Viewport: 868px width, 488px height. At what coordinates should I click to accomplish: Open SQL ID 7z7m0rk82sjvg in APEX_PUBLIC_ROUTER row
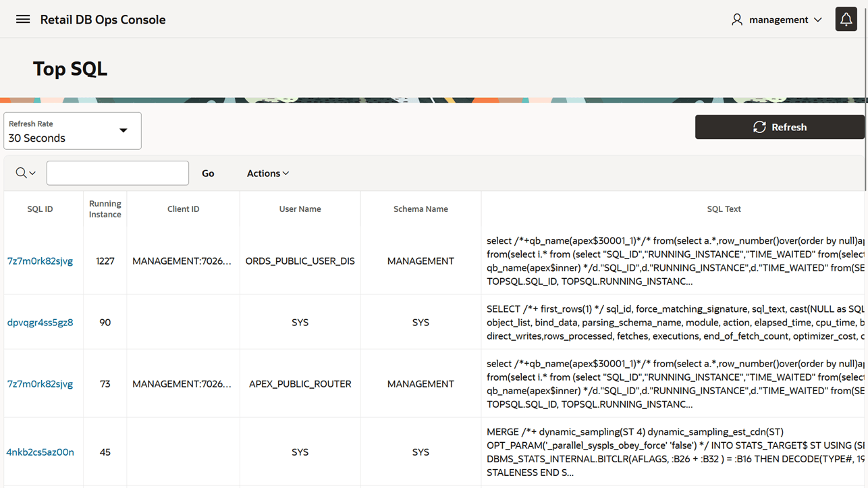[x=40, y=384]
